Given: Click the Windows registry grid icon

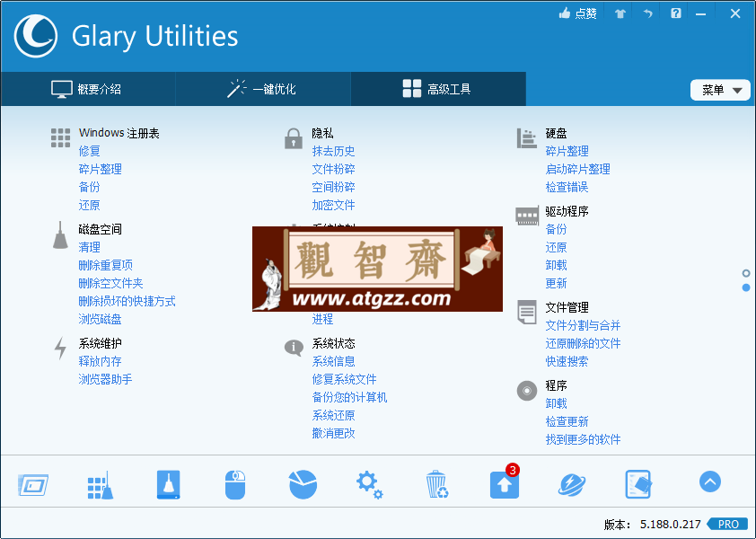Looking at the screenshot, I should [x=60, y=137].
